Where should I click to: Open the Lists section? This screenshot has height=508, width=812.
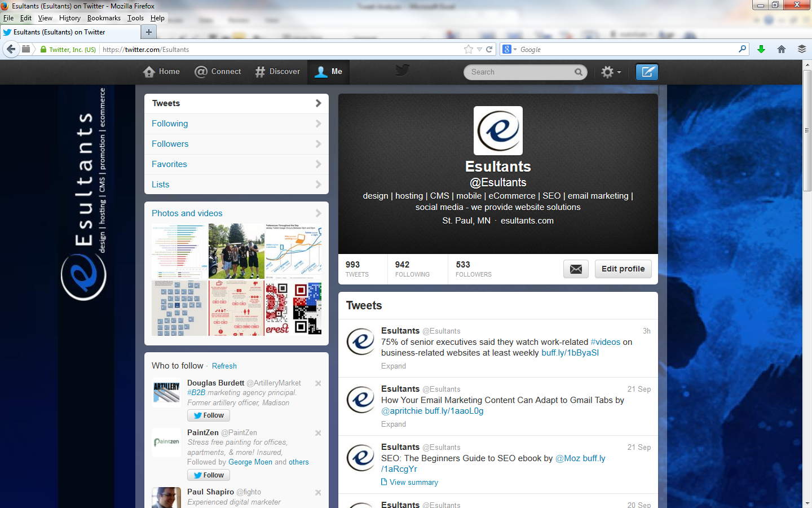point(236,185)
